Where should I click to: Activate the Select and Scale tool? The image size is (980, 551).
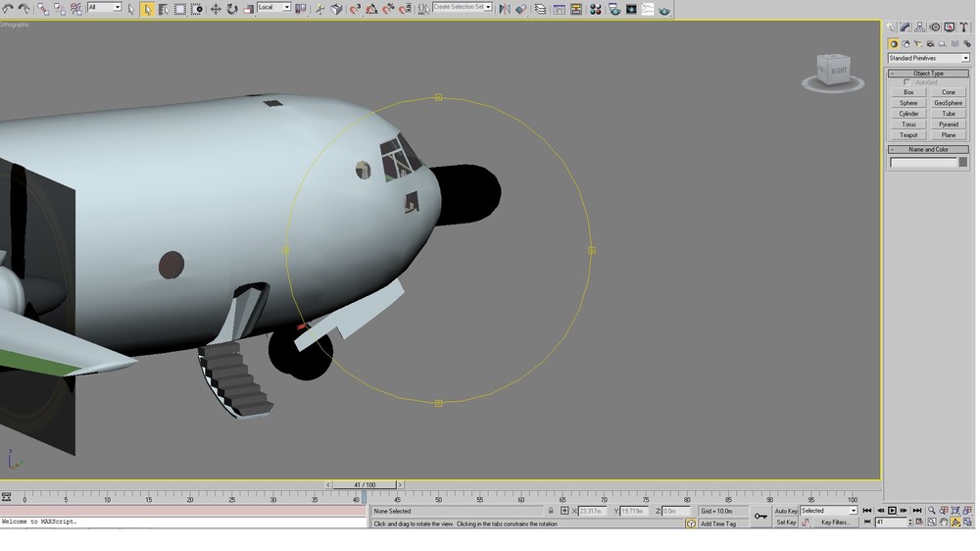[248, 10]
